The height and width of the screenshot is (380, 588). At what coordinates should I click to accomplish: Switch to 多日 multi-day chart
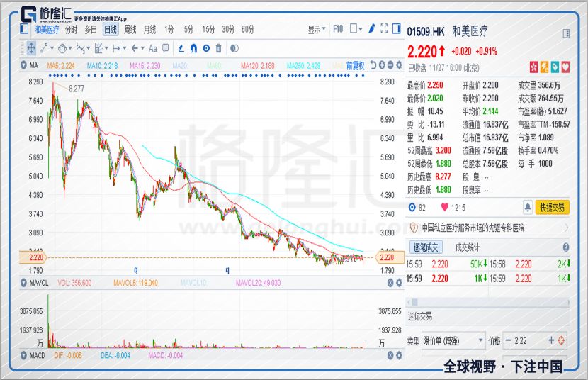pos(91,29)
